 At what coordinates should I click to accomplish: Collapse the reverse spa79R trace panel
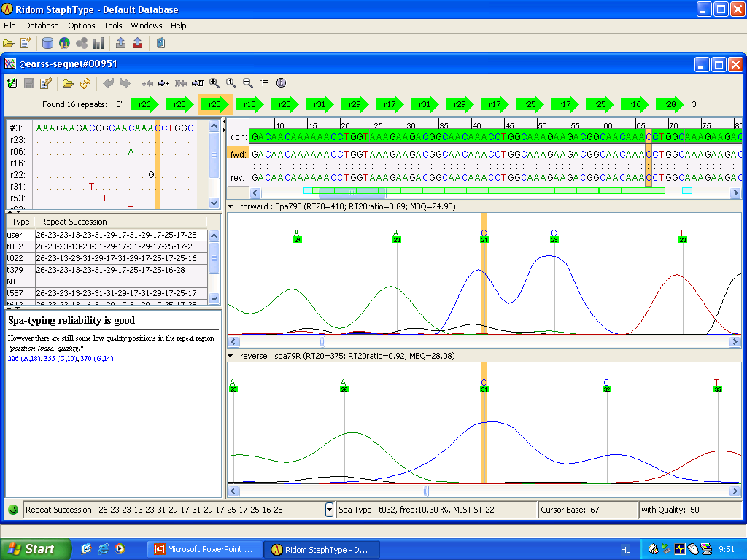(231, 356)
